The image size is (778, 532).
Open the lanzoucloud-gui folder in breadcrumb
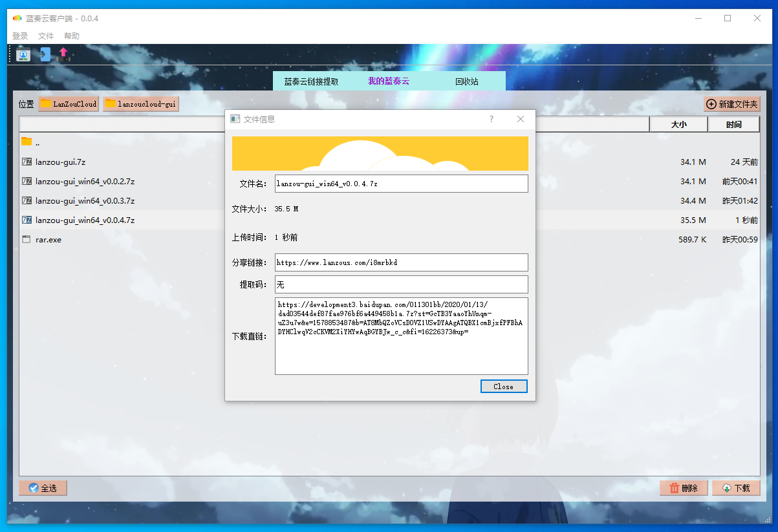point(141,103)
